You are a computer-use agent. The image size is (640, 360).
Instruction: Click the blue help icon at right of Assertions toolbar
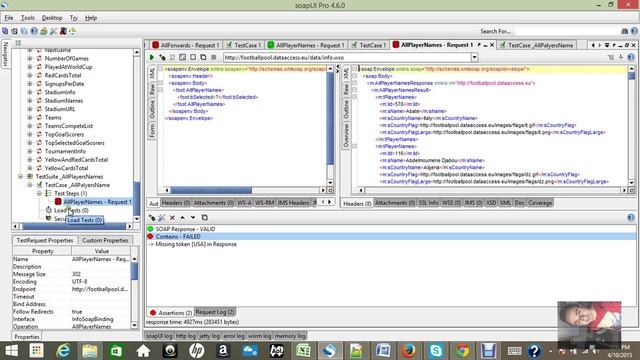pos(631,218)
